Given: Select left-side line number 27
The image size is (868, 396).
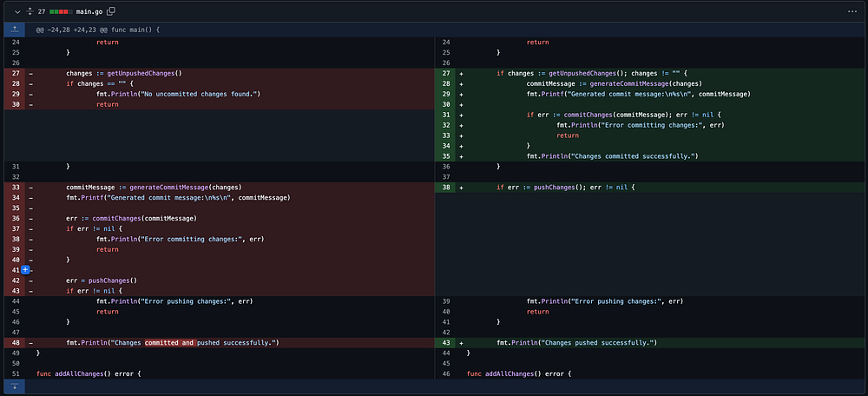Looking at the screenshot, I should 15,73.
